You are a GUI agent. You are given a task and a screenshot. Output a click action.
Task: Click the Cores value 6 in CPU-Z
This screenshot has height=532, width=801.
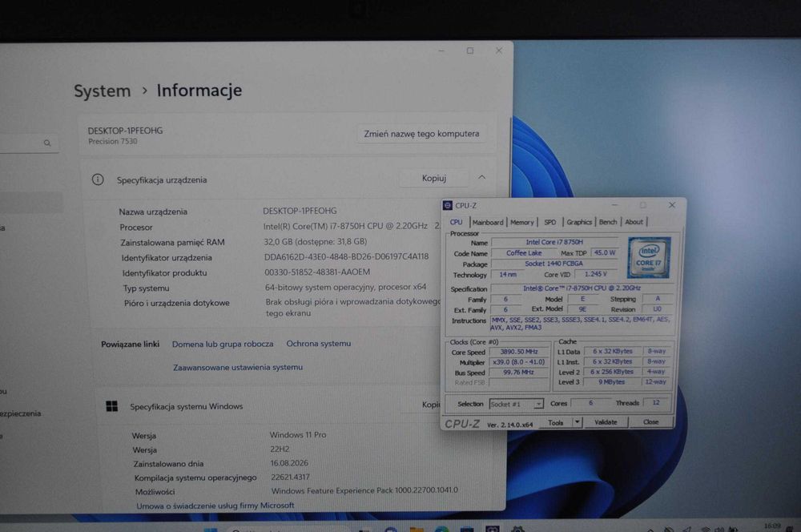pos(590,403)
